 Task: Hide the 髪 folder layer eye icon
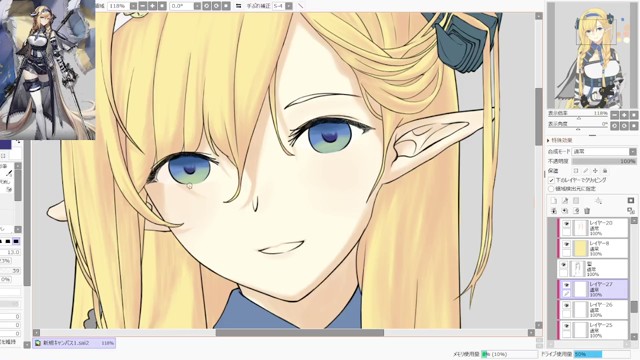564,264
